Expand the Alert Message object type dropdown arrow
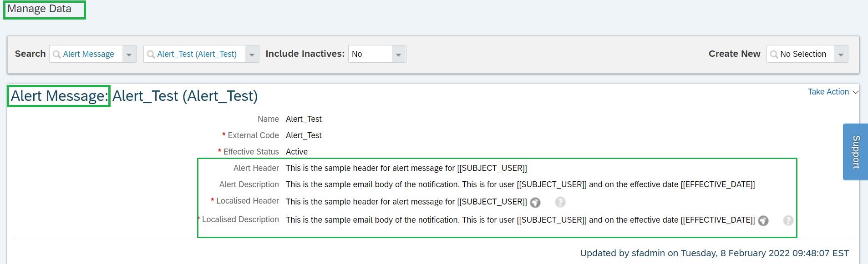868x264 pixels. (129, 55)
